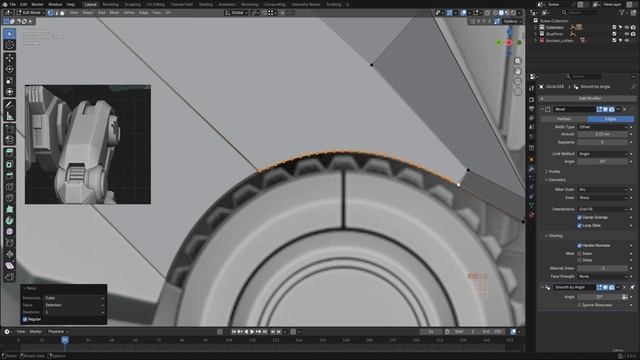Switch to the Modeling workspace tab

click(110, 4)
